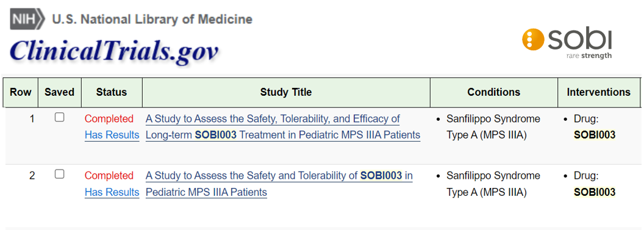
Task: Open Has Results link in row 2
Action: point(112,192)
